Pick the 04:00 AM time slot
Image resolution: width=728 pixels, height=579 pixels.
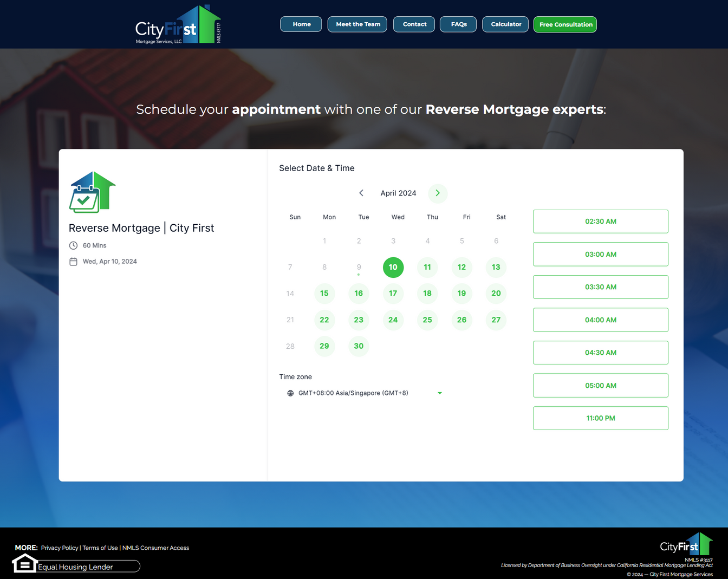[x=601, y=320]
